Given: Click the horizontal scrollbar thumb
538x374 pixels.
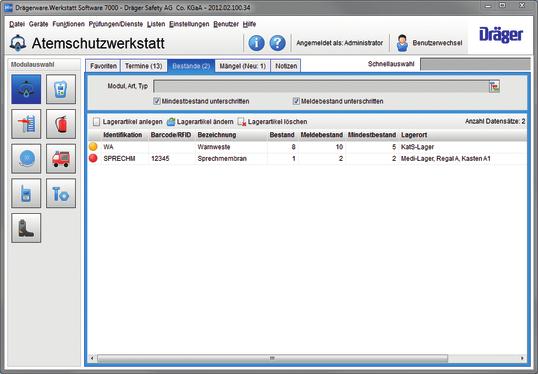Looking at the screenshot, I should 272,358.
